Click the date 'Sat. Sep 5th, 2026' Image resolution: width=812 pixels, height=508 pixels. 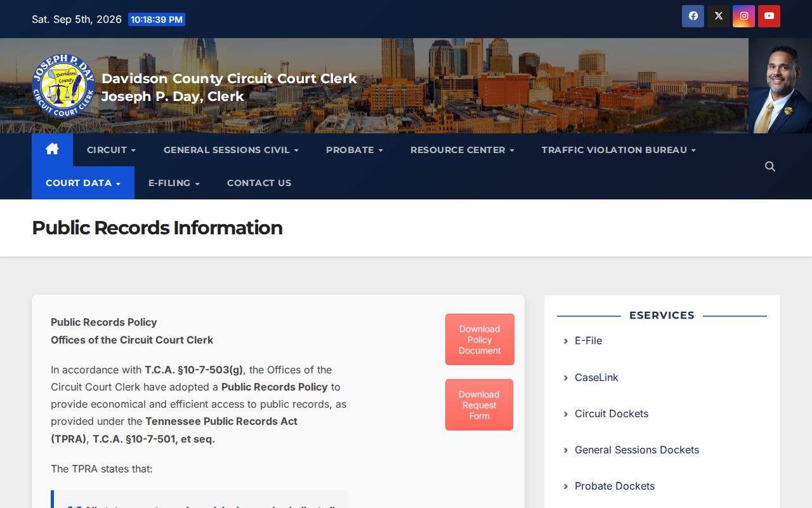[x=77, y=19]
